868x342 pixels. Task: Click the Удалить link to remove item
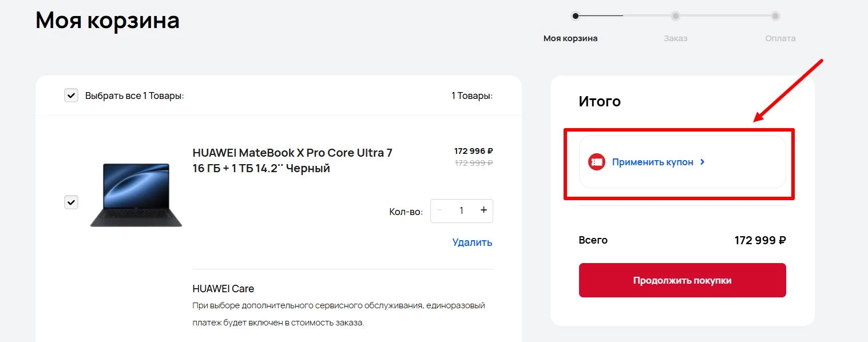471,242
